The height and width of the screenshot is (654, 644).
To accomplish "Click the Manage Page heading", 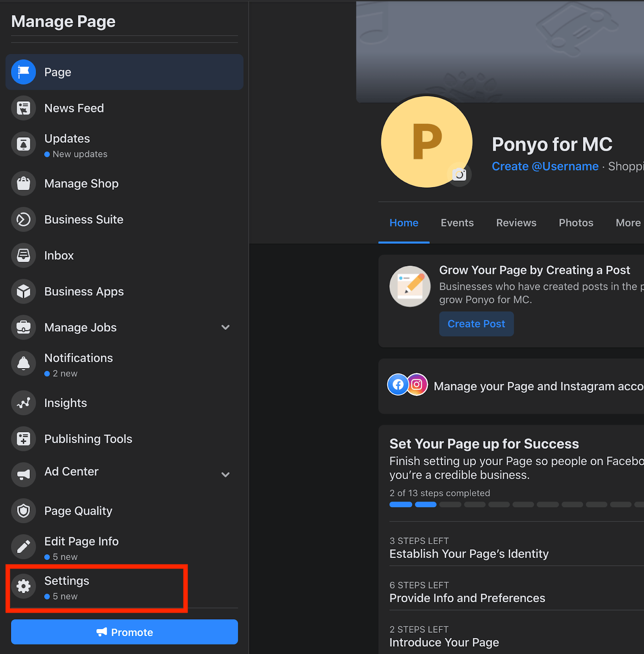I will pyautogui.click(x=63, y=22).
